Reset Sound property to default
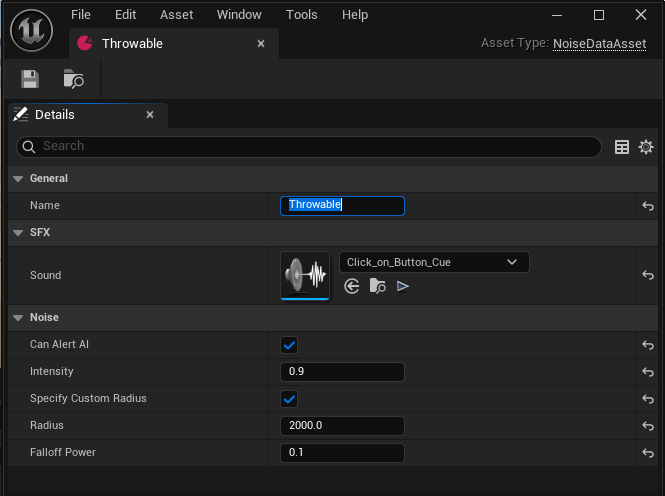The height and width of the screenshot is (496, 665). coord(648,275)
